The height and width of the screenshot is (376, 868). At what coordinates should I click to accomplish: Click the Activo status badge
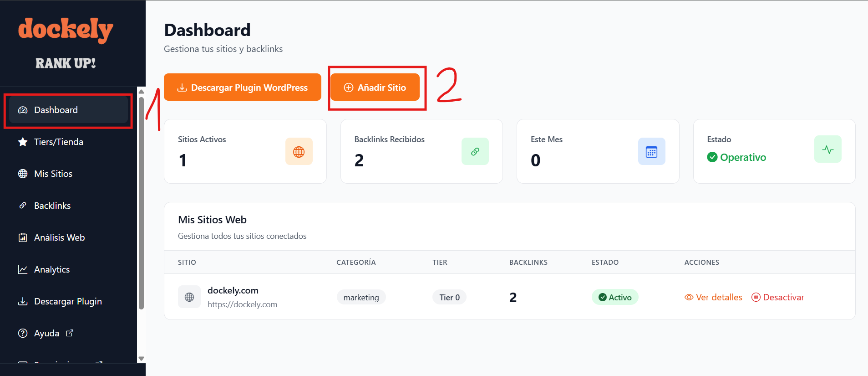pos(615,297)
